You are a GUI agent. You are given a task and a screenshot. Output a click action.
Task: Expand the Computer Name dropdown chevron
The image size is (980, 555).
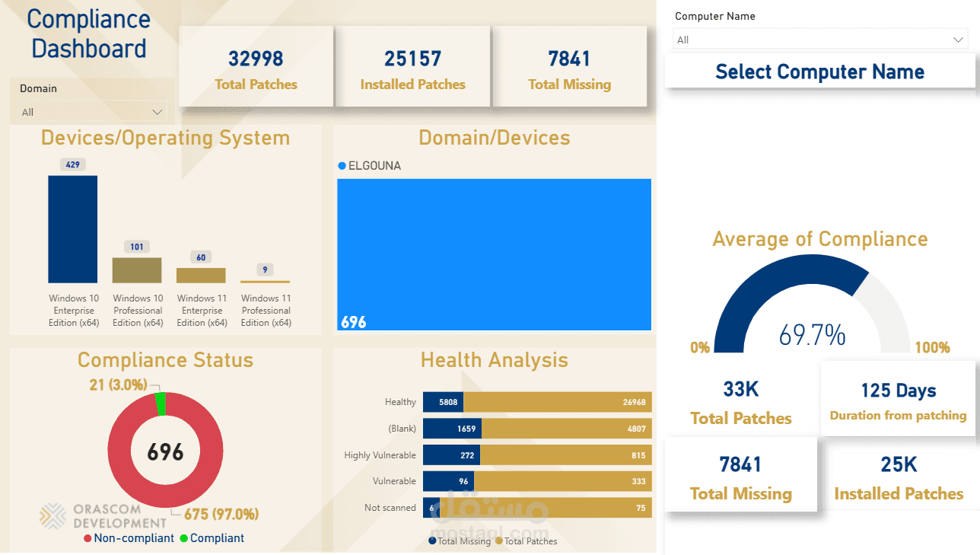pos(959,40)
